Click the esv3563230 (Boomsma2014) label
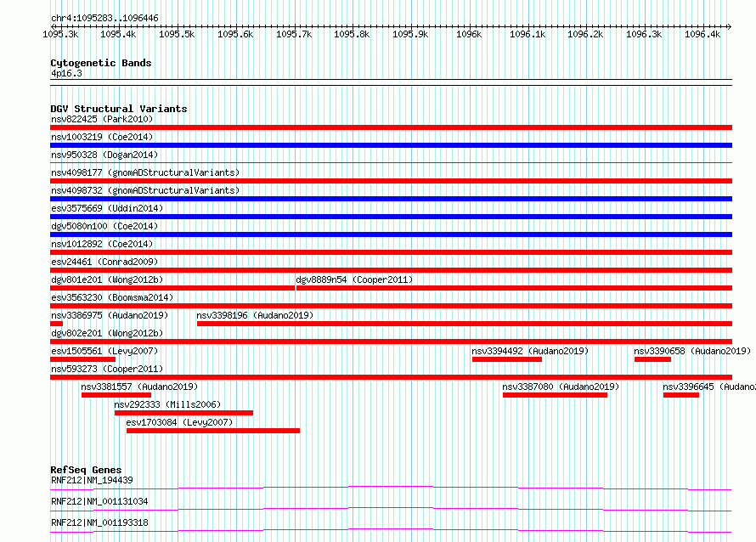This screenshot has height=542, width=756. (x=112, y=297)
